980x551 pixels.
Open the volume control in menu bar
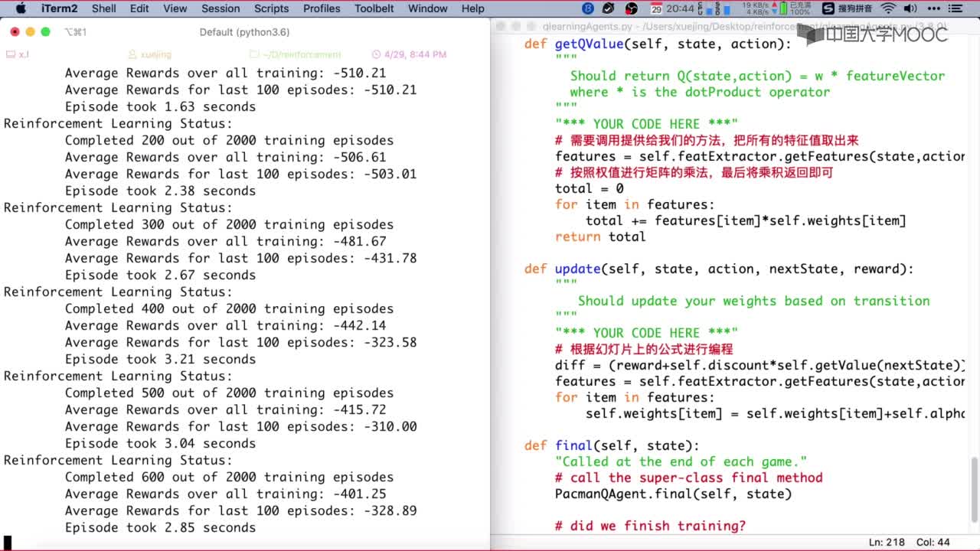click(911, 8)
